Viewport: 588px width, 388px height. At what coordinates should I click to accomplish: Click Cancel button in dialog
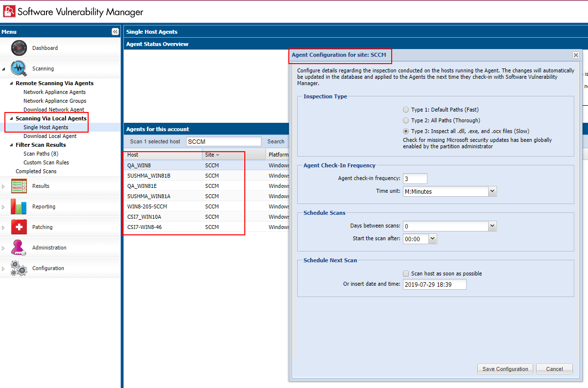tap(554, 369)
